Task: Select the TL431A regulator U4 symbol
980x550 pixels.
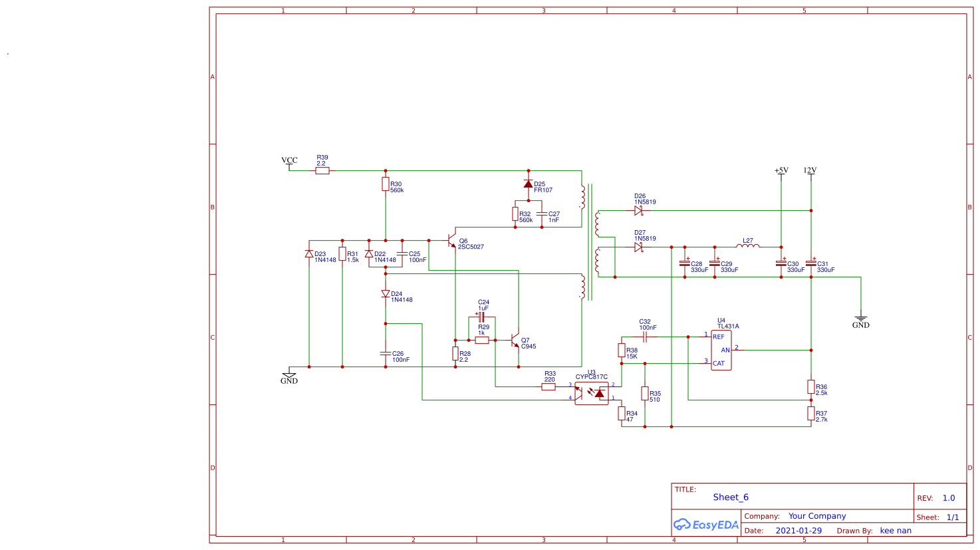Action: [x=720, y=349]
